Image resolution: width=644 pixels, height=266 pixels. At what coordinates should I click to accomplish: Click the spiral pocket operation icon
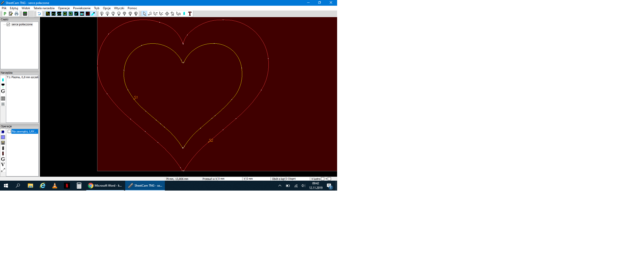[x=3, y=137]
